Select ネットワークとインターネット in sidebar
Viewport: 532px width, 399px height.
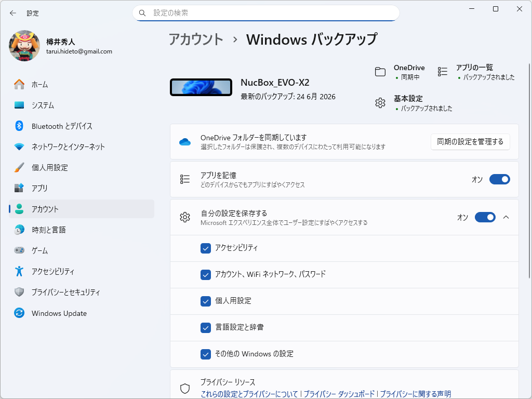pos(82,147)
